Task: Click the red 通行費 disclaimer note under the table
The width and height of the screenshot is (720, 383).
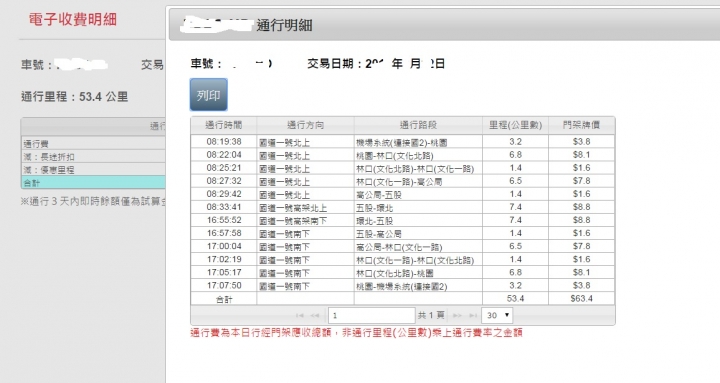Action: 356,332
